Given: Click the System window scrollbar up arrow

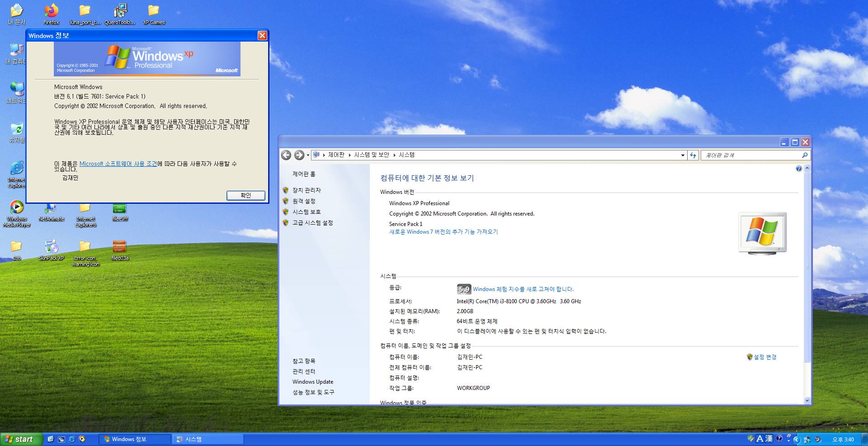Looking at the screenshot, I should click(807, 168).
